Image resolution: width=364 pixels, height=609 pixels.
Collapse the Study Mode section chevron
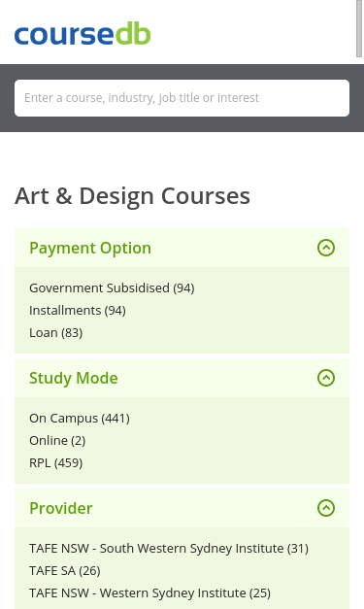point(326,378)
